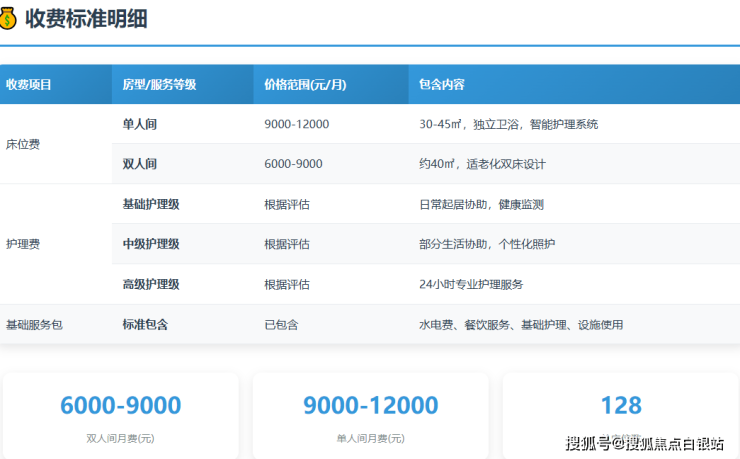This screenshot has height=459, width=740.
Task: Click the 护理费 row label
Action: [23, 244]
